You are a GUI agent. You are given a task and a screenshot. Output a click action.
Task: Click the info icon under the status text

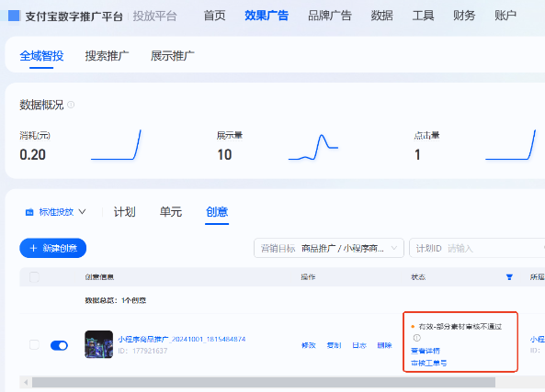(x=416, y=338)
